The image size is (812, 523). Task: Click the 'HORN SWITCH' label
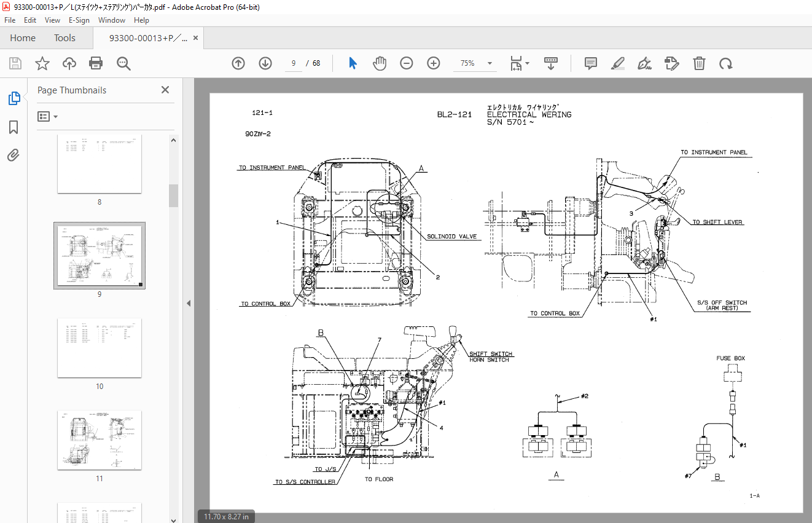pyautogui.click(x=490, y=360)
